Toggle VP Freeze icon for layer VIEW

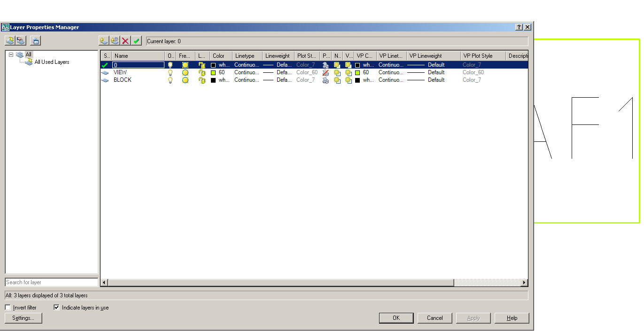pyautogui.click(x=348, y=73)
